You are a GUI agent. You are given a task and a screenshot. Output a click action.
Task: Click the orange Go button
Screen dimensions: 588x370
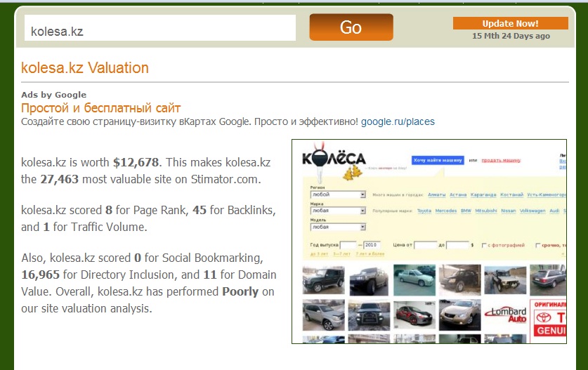coord(351,27)
